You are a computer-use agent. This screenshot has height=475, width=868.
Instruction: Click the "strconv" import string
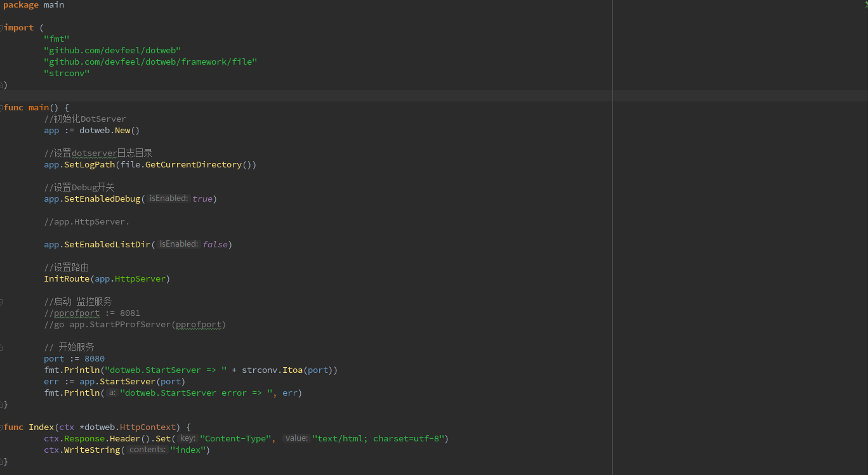pyautogui.click(x=67, y=73)
